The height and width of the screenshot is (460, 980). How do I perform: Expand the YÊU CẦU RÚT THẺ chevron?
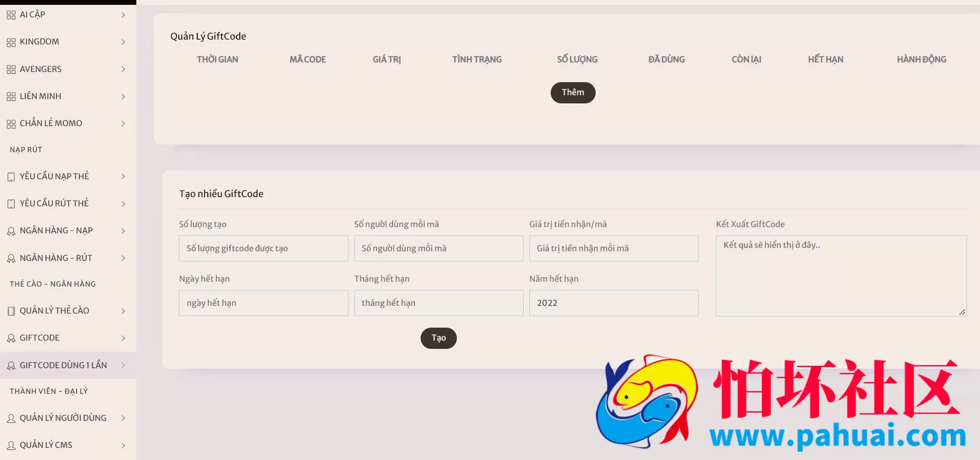click(123, 204)
